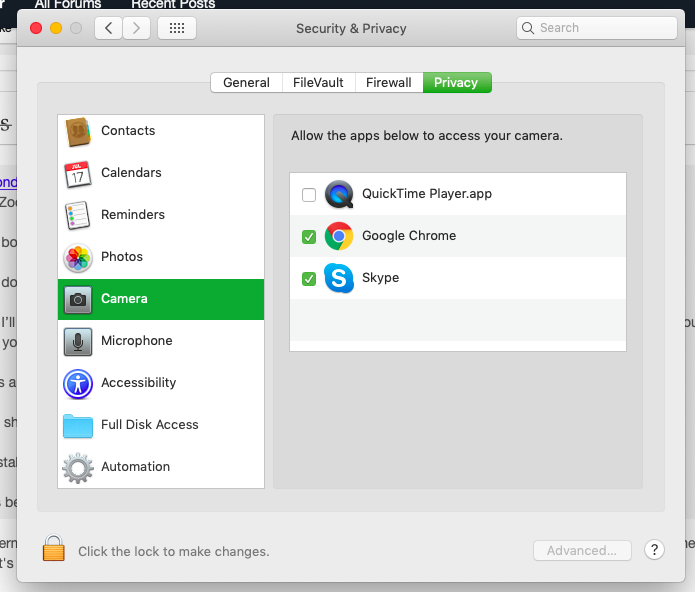Image resolution: width=695 pixels, height=592 pixels.
Task: Choose the Photos flower icon
Action: pyautogui.click(x=78, y=258)
